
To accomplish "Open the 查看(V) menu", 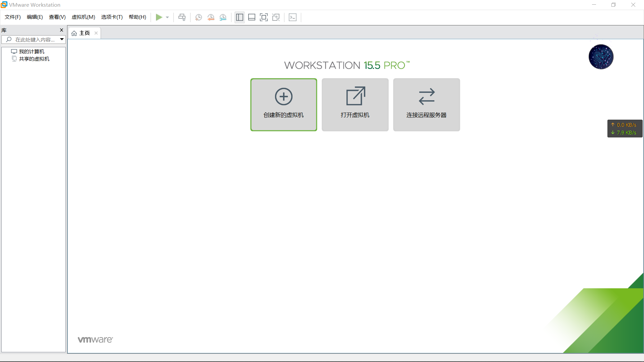I will 57,17.
